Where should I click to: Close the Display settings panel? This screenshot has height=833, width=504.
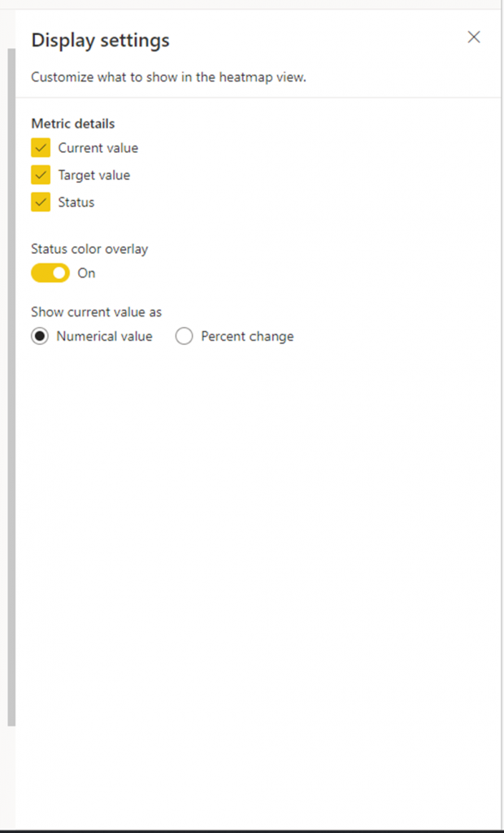473,37
